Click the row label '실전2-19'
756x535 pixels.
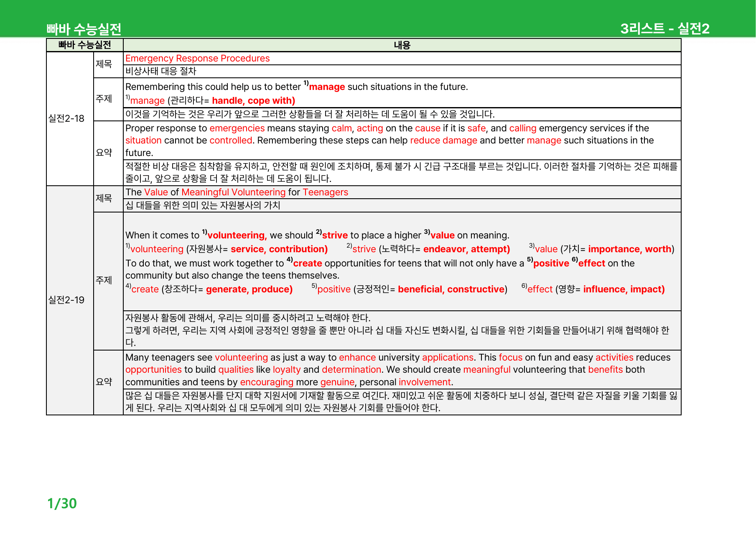pyautogui.click(x=66, y=300)
